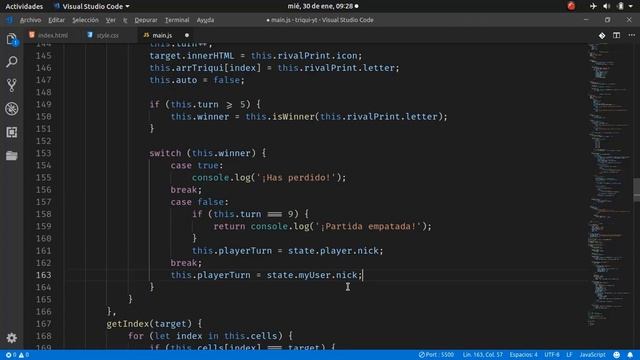Open the Extensions view
This screenshot has width=640, height=360.
pos(12,132)
